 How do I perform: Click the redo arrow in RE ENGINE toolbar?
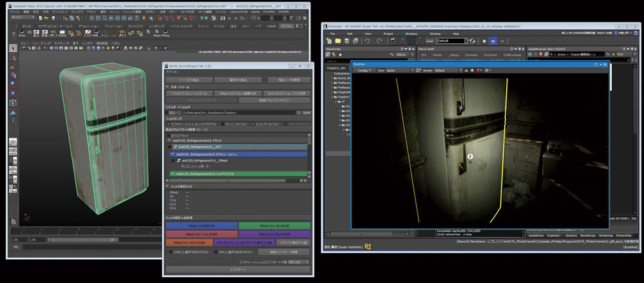coord(379,41)
